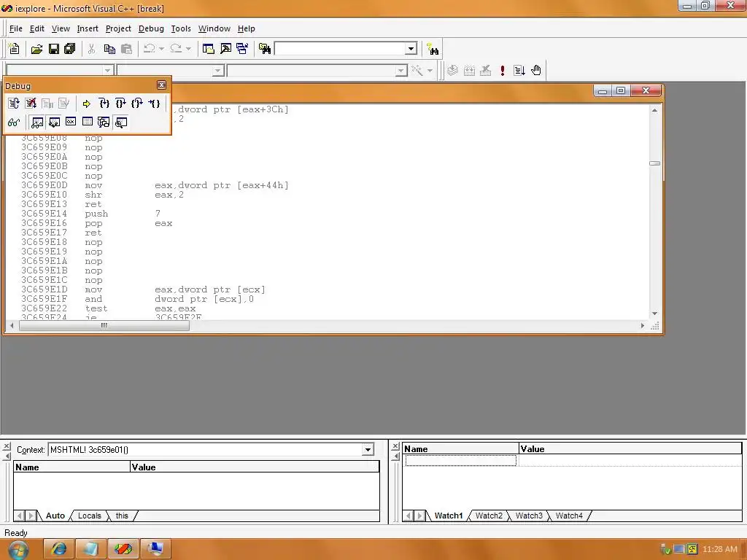The image size is (747, 560).
Task: Click the Step Out icon
Action: [137, 104]
